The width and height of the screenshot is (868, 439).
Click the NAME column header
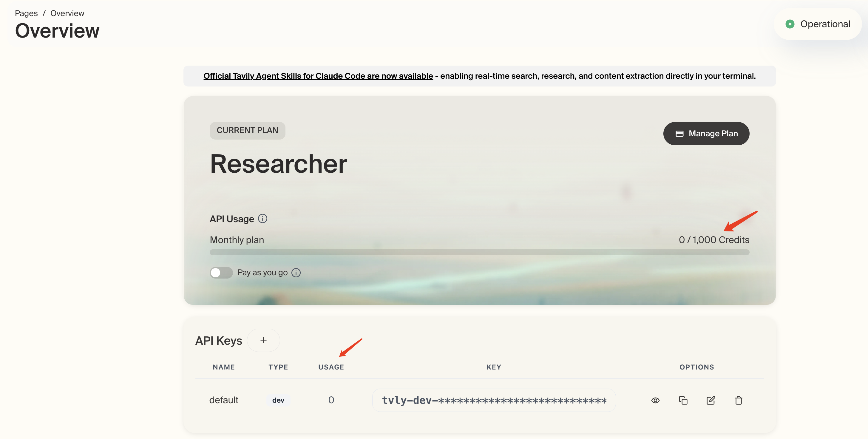223,367
